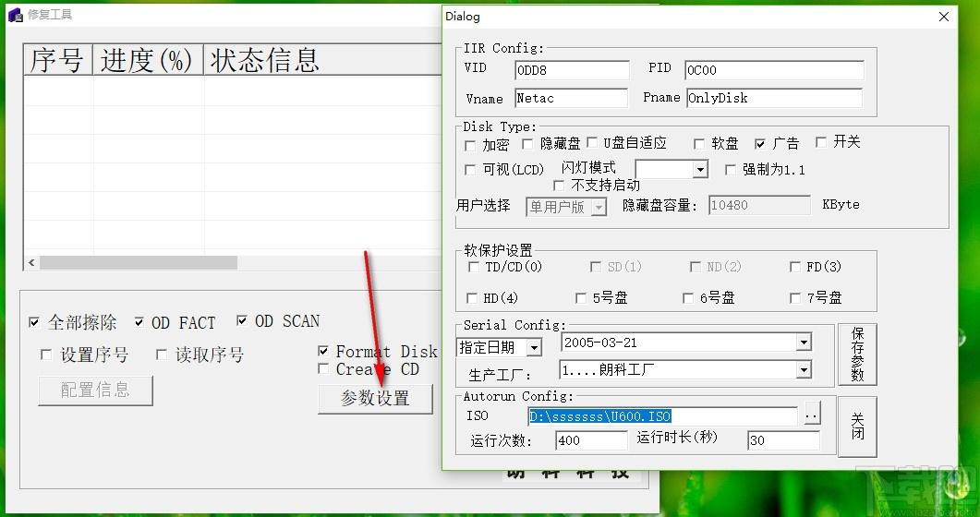Viewport: 980px width, 517px height.
Task: Click the 关闭 button in Dialog
Action: pos(857,426)
